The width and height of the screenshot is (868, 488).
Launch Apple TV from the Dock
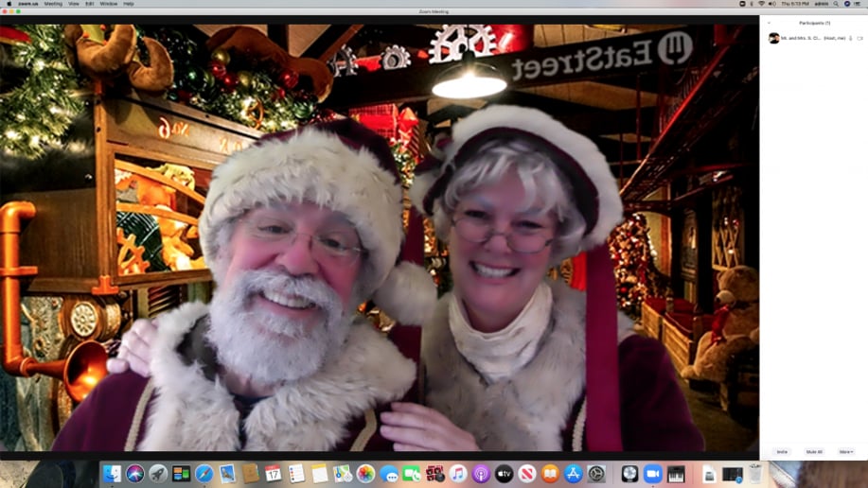click(x=504, y=474)
